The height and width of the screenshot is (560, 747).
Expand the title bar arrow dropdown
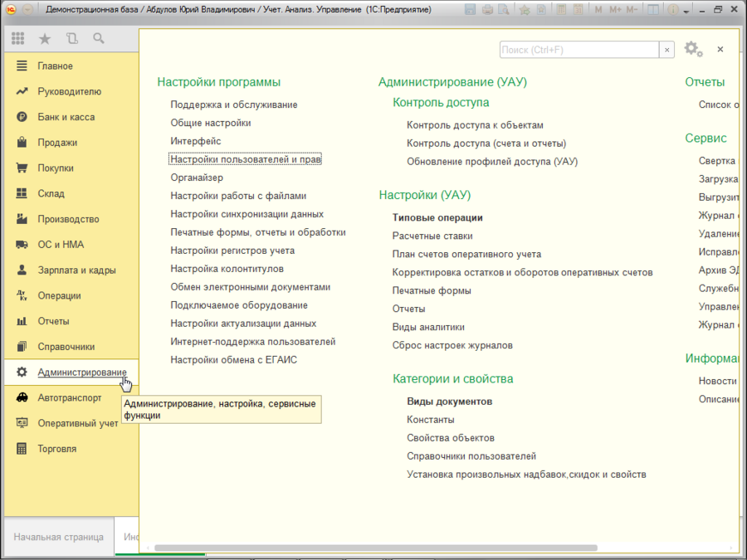tap(687, 10)
